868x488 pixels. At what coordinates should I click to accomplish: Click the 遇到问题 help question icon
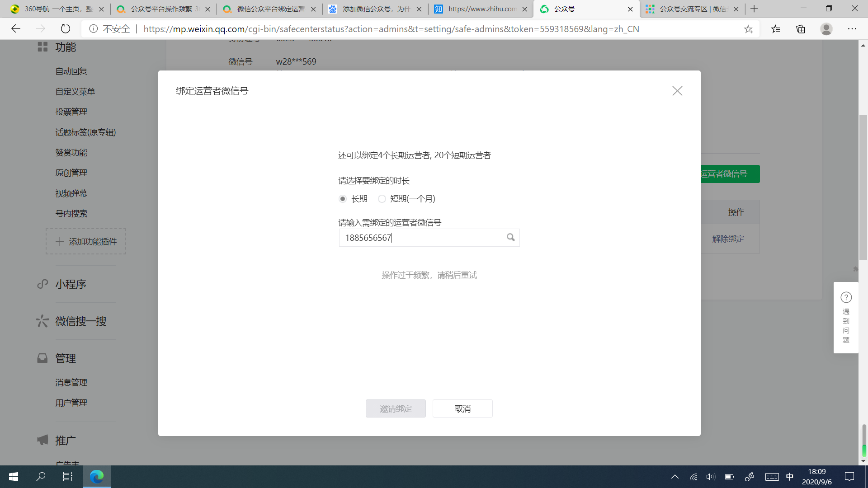[x=846, y=297]
